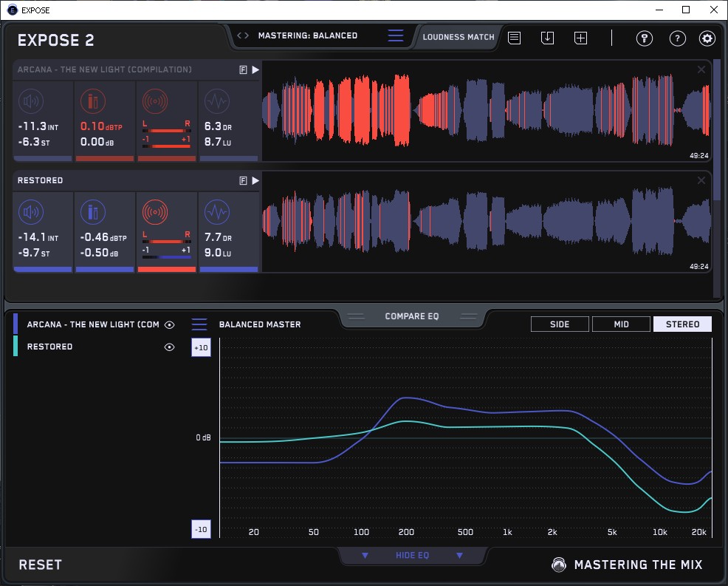Screen dimensions: 728x586
Task: Click Arcana stereo phase correlation icon
Action: pyautogui.click(x=154, y=100)
